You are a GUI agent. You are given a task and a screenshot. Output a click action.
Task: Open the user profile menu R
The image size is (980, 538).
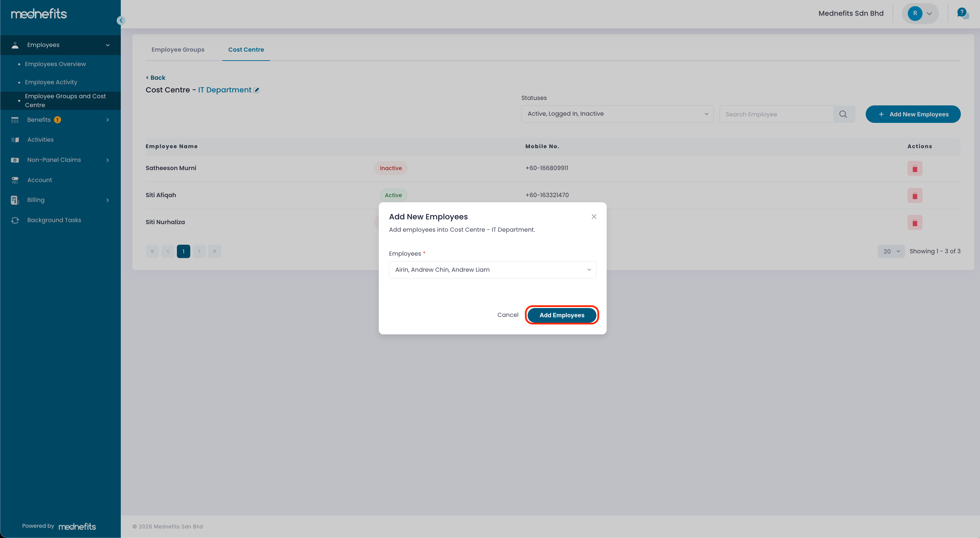pyautogui.click(x=920, y=13)
